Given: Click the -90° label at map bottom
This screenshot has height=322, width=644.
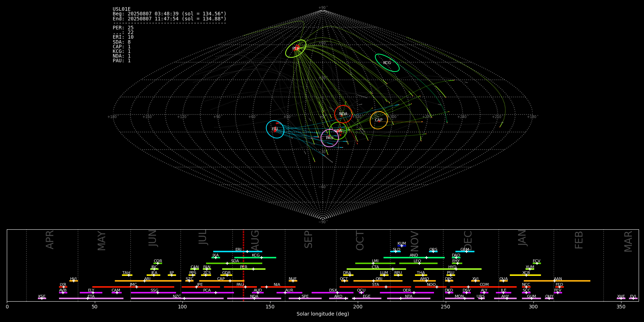Looking at the screenshot, I should [x=323, y=222].
